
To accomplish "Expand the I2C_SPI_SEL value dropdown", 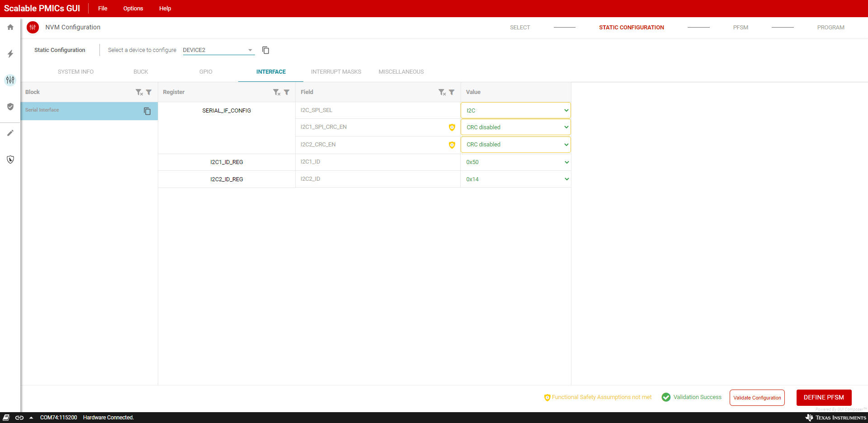I will [x=515, y=110].
